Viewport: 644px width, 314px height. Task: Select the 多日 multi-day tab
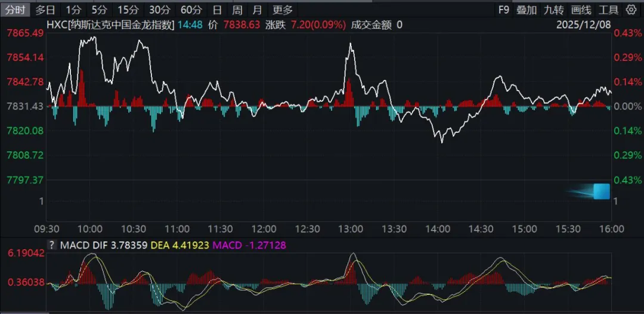pyautogui.click(x=45, y=10)
